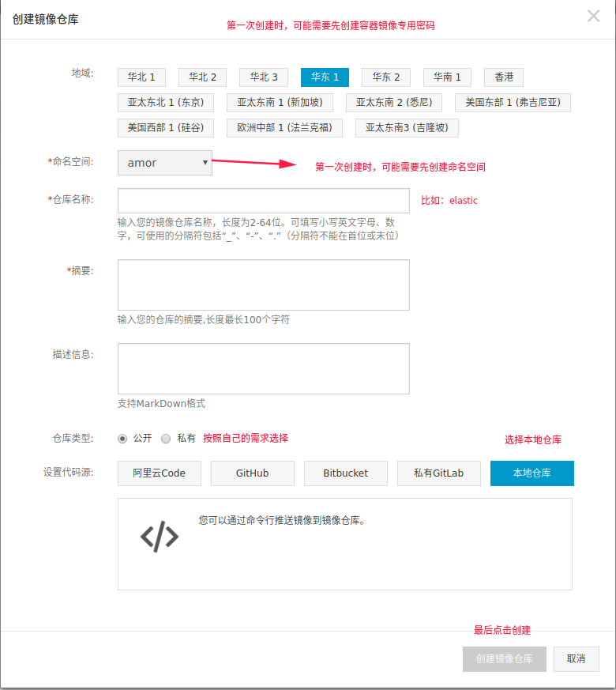
Task: Select the 私有 repository type
Action: pos(166,439)
